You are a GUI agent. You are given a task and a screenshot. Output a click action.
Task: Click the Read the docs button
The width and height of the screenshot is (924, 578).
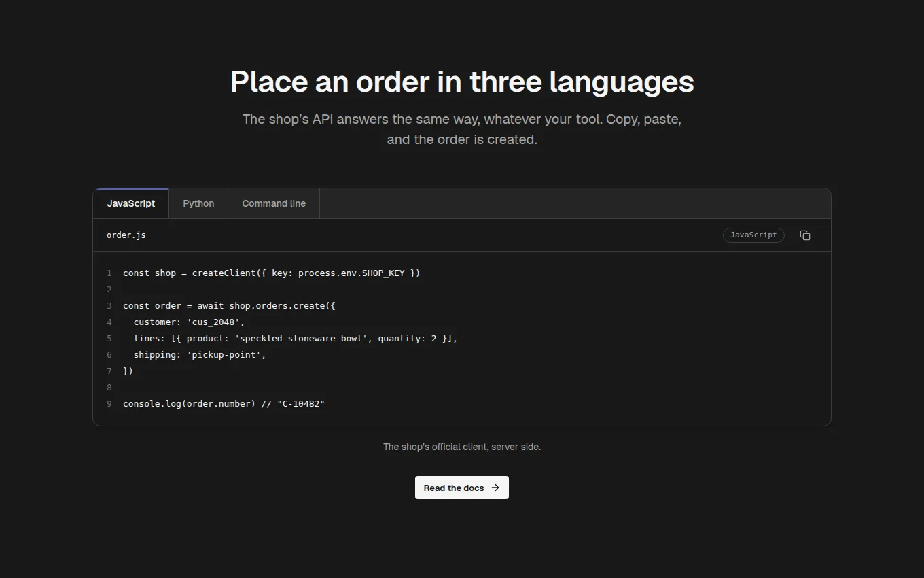tap(462, 488)
